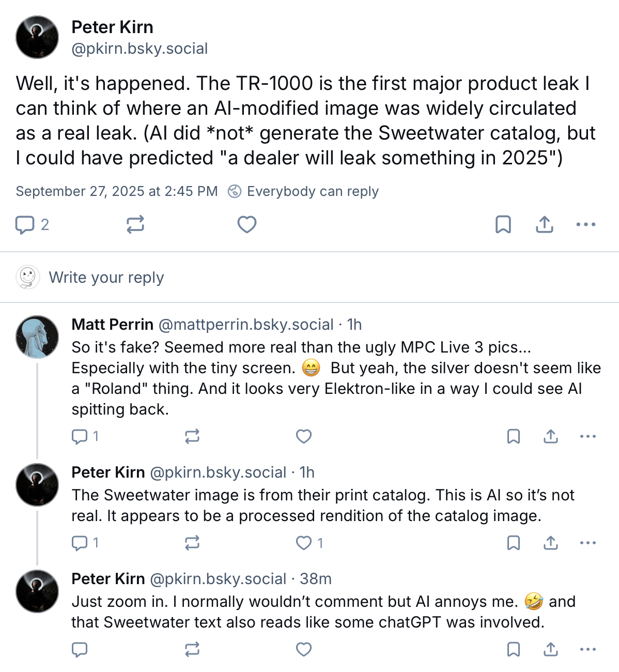This screenshot has width=619, height=672.
Task: Open the Everybody can reply settings
Action: pyautogui.click(x=304, y=191)
